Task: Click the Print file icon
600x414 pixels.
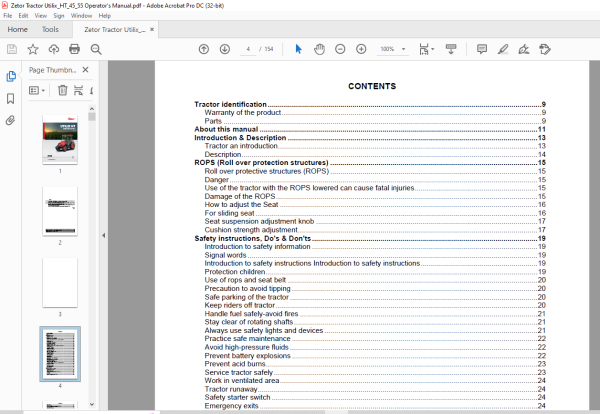Action: click(x=74, y=49)
